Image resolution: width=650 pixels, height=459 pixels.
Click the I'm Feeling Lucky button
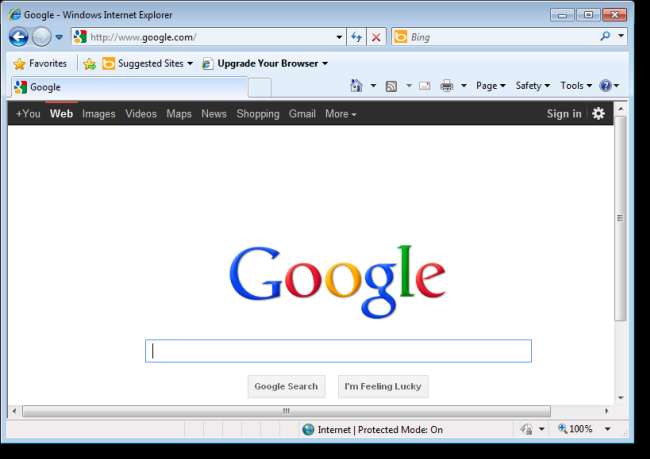point(383,386)
